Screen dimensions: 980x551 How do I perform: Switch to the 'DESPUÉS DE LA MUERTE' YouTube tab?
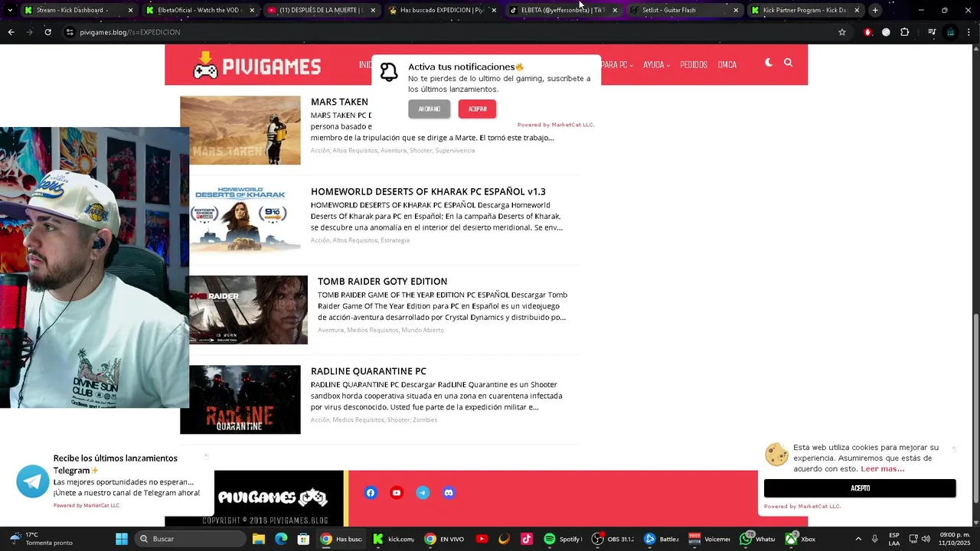[320, 10]
